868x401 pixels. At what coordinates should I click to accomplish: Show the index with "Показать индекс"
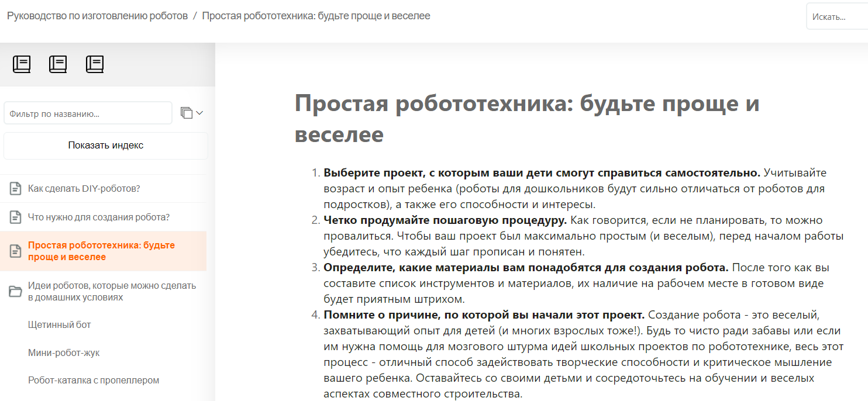[105, 145]
